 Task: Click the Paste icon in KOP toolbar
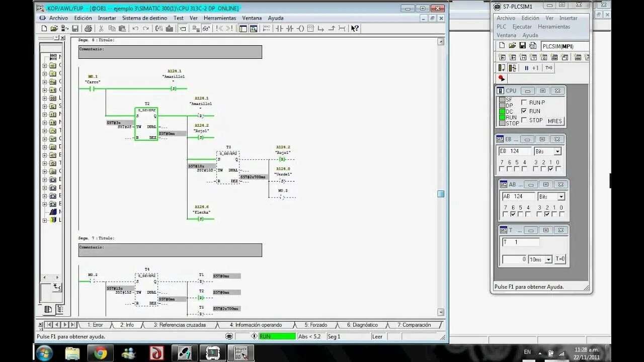[x=122, y=29]
